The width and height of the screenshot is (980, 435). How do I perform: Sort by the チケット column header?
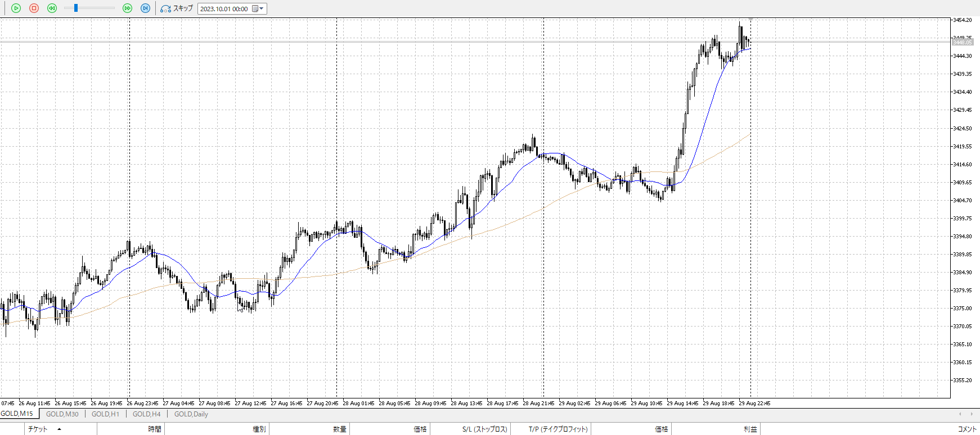38,429
